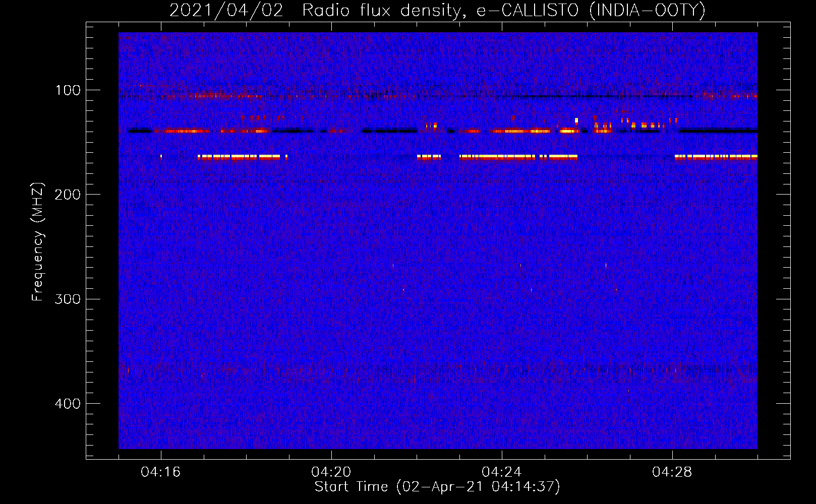This screenshot has width=816, height=504.
Task: Click the 400 frequency tick label
Action: point(68,404)
